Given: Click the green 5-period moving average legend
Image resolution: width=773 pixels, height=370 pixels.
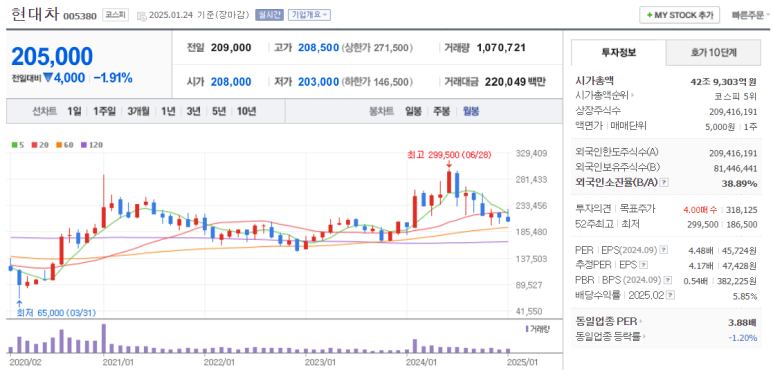Looking at the screenshot, I should [x=17, y=145].
